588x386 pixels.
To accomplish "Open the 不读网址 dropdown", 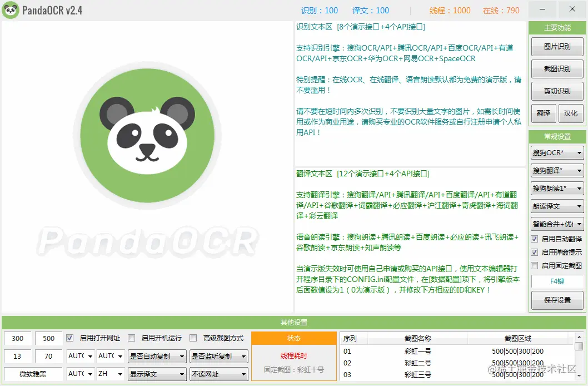I will point(219,374).
